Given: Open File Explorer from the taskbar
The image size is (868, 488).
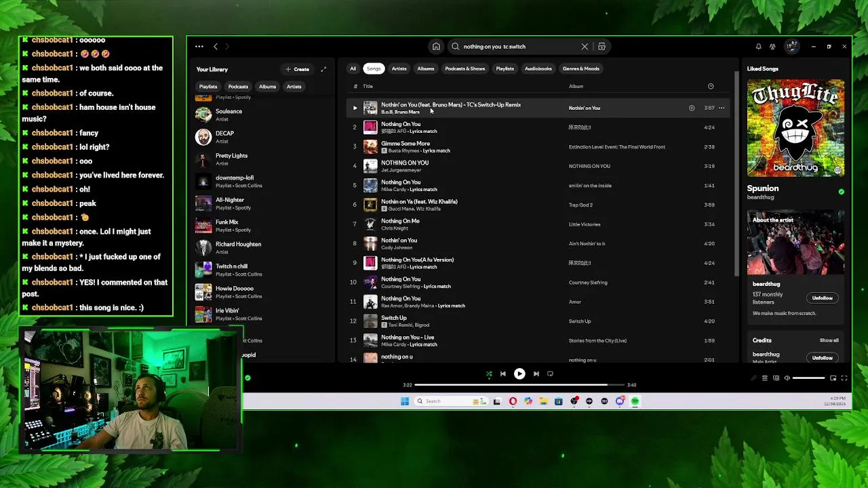Looking at the screenshot, I should click(543, 401).
